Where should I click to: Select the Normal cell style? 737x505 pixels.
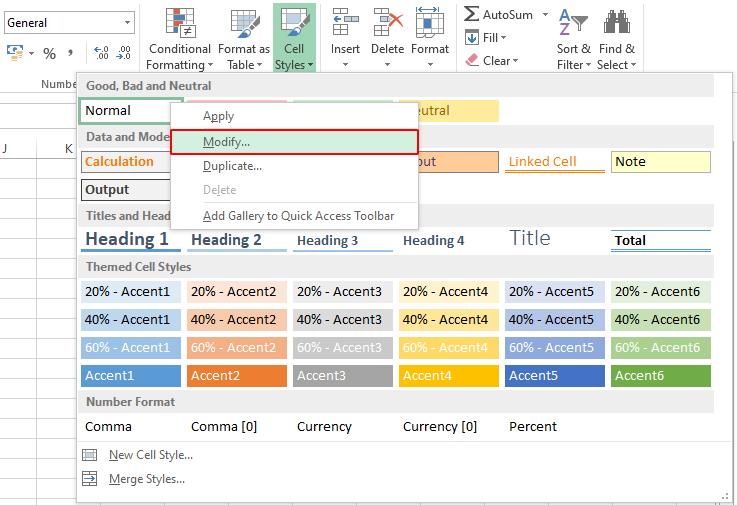[x=125, y=110]
